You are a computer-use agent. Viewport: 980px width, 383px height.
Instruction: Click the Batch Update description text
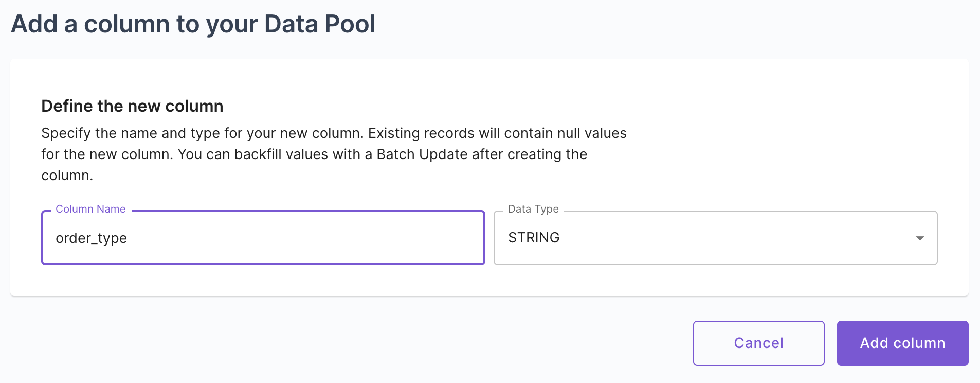(334, 154)
